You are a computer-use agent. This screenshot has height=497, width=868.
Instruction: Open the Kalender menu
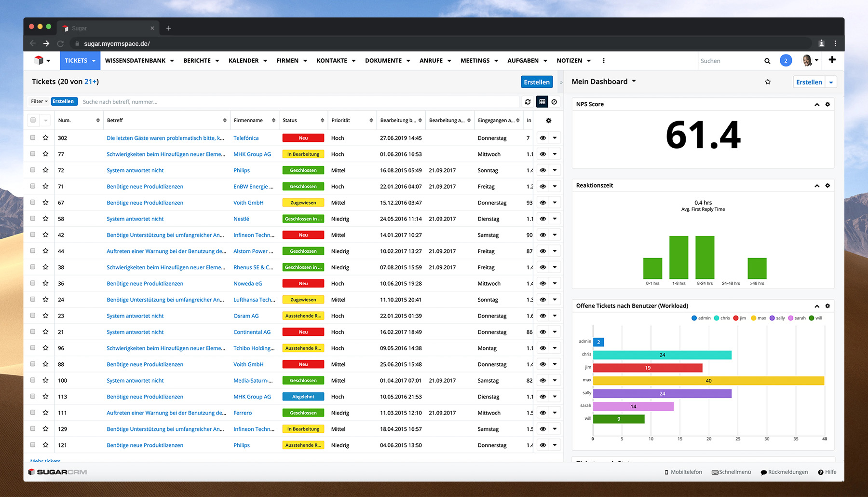[x=247, y=61]
